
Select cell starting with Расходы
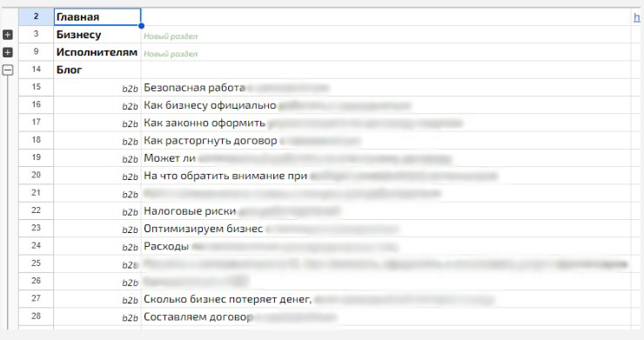click(386, 246)
